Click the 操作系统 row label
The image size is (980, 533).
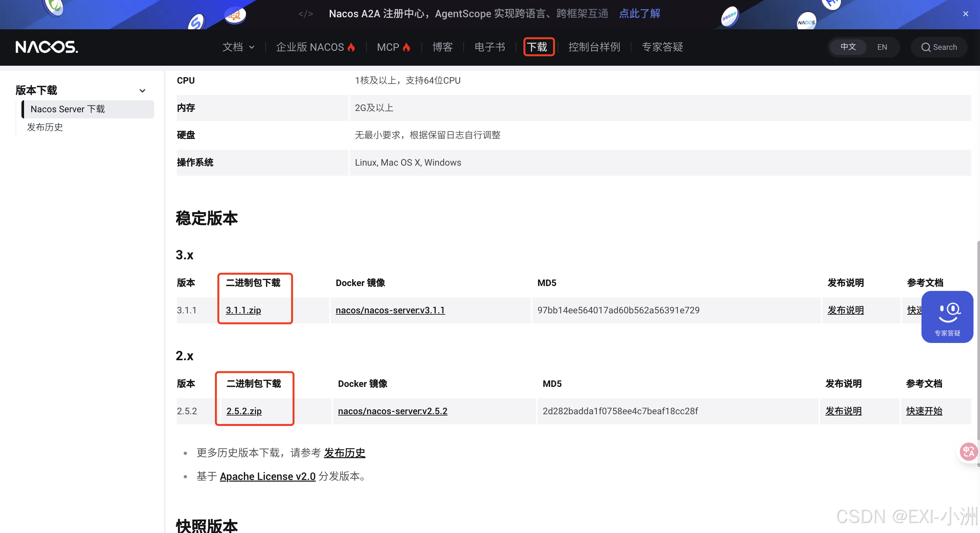195,163
